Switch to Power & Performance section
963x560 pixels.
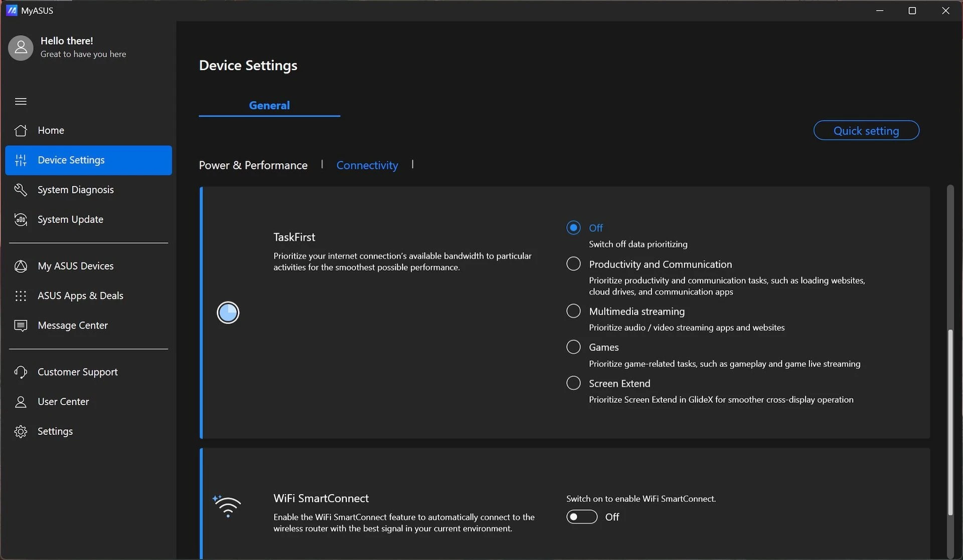253,165
